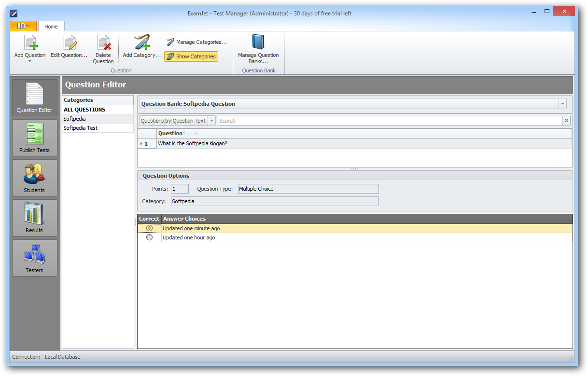
Task: Select 'Updated one hour ago' correct radio button
Action: click(149, 237)
